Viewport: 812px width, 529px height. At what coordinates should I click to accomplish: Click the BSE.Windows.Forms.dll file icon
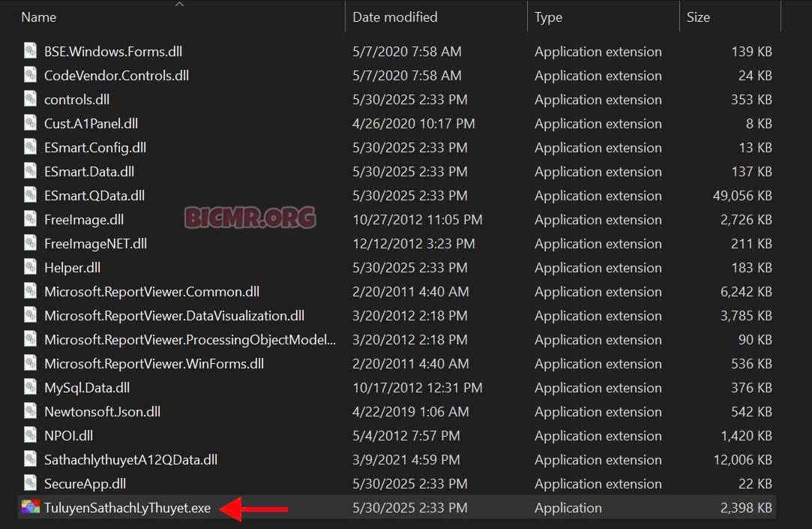click(31, 51)
